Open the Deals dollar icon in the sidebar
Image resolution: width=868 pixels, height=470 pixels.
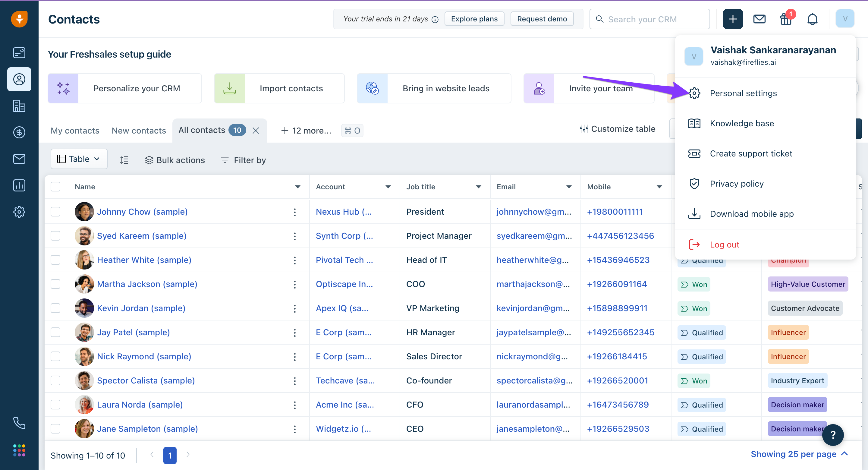point(19,132)
